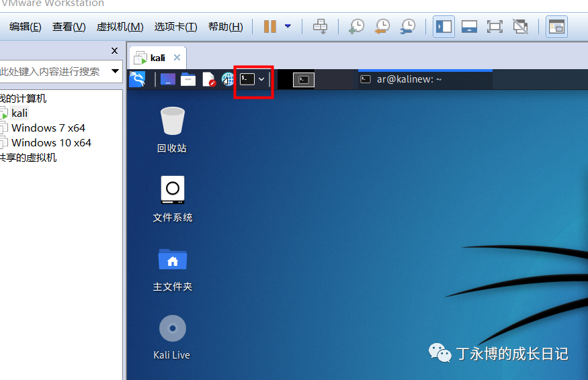Launch the web browser from Kali panel
Screen dimensions: 588x380
click(227, 79)
